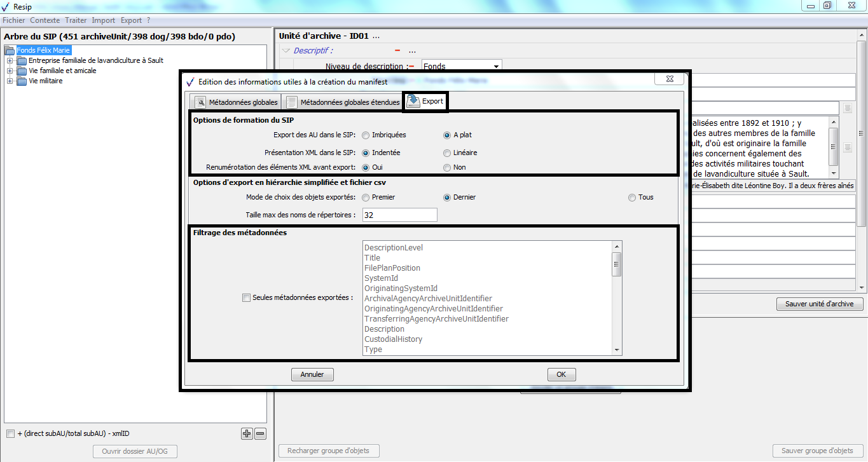Expand the Vie familiale et amicale node
The height and width of the screenshot is (462, 868).
pos(10,71)
